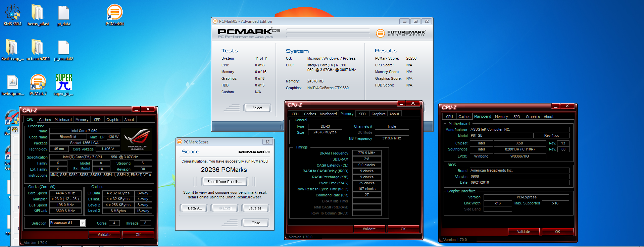644x247 pixels.
Task: Click the Core Speed 4484.5 MHz field
Action: [x=65, y=193]
